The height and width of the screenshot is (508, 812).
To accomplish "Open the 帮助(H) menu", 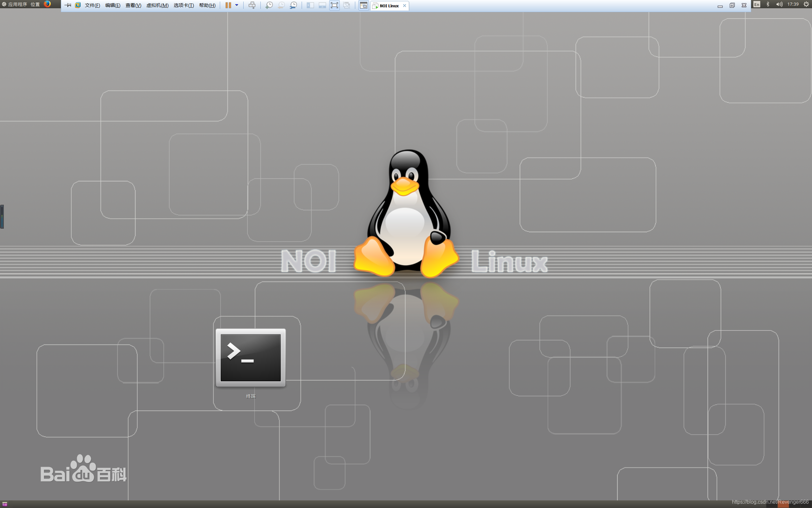I will pyautogui.click(x=207, y=5).
